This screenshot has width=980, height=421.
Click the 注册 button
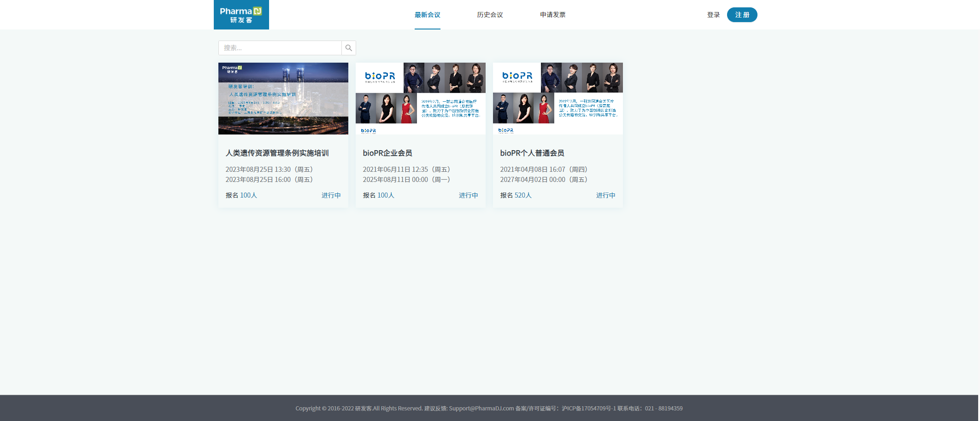point(742,15)
